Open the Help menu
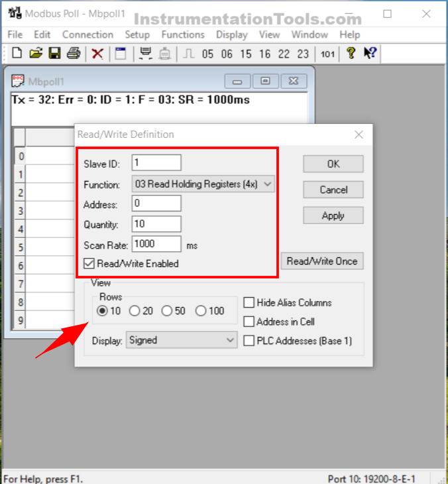 [x=349, y=34]
